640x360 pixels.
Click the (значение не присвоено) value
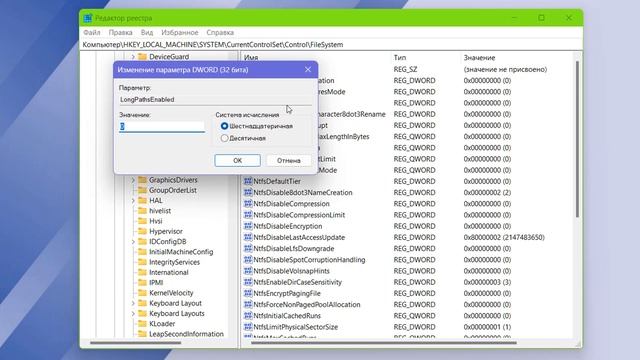pos(505,69)
